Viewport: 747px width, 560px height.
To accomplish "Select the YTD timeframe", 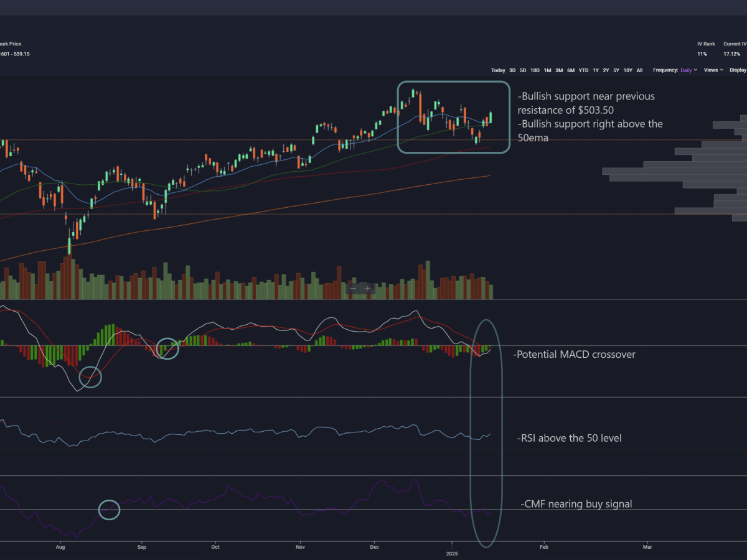I will tap(583, 70).
